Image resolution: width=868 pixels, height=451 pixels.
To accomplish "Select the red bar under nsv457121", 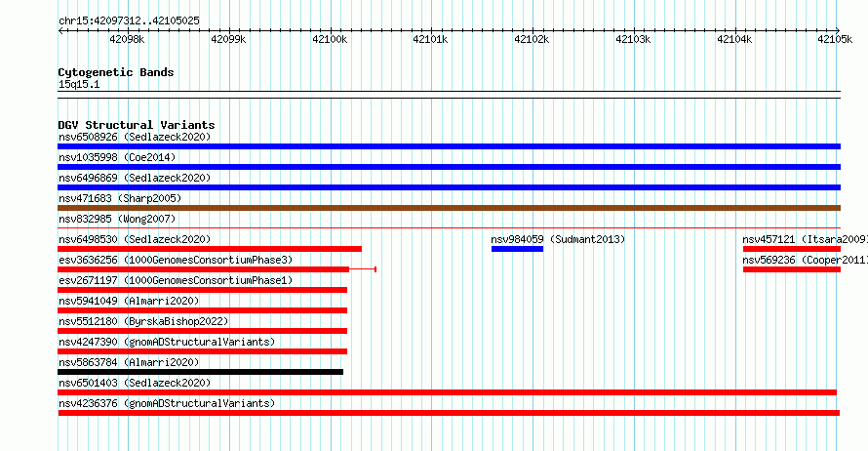I will [792, 249].
